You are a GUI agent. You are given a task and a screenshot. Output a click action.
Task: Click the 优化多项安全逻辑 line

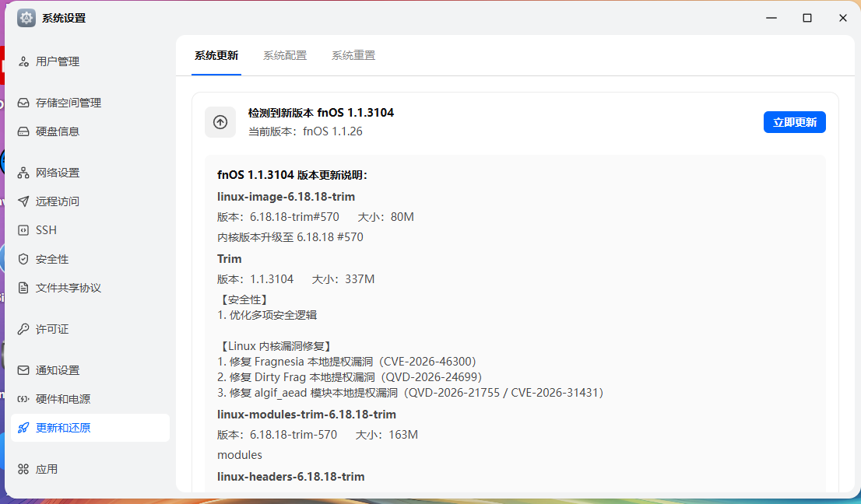[267, 315]
